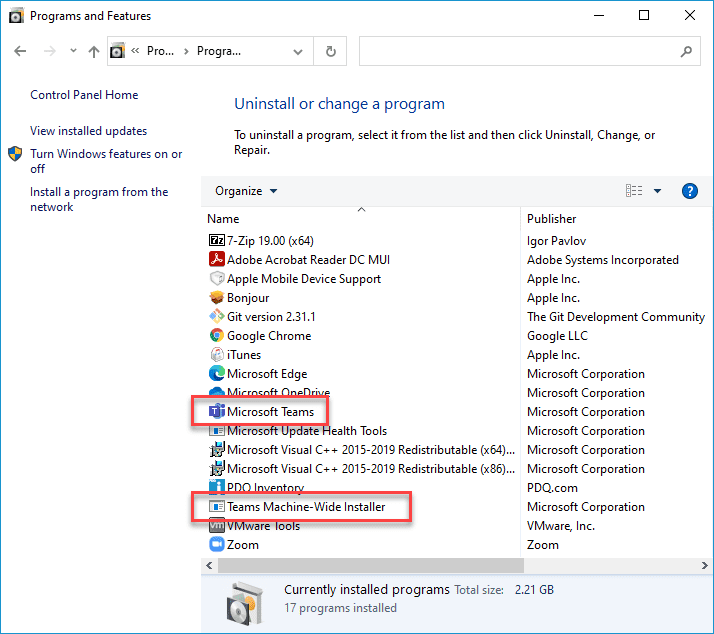The width and height of the screenshot is (714, 634).
Task: Click The Git Development Community cell
Action: pyautogui.click(x=616, y=317)
